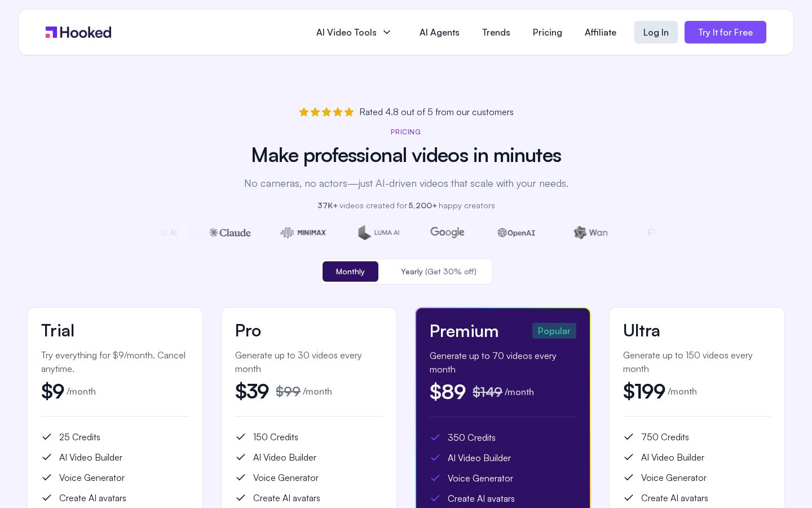Click the Log In button
This screenshot has width=812, height=508.
point(656,32)
